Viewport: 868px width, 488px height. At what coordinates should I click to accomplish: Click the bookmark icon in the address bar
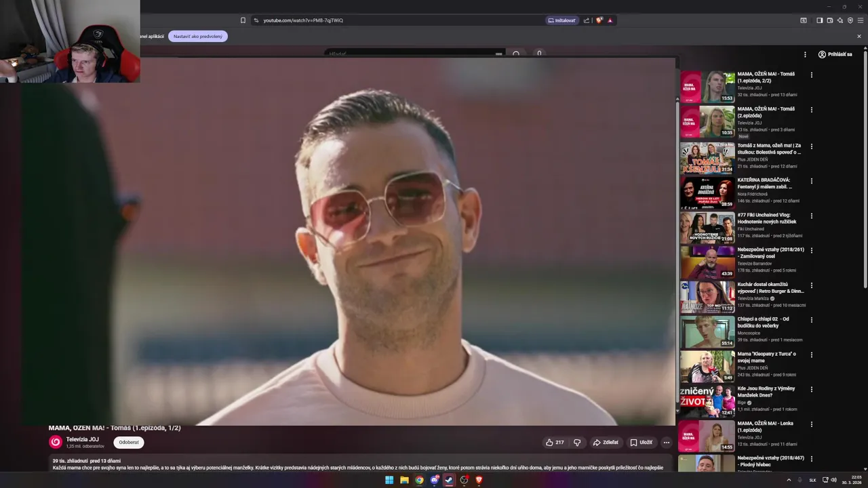click(243, 20)
